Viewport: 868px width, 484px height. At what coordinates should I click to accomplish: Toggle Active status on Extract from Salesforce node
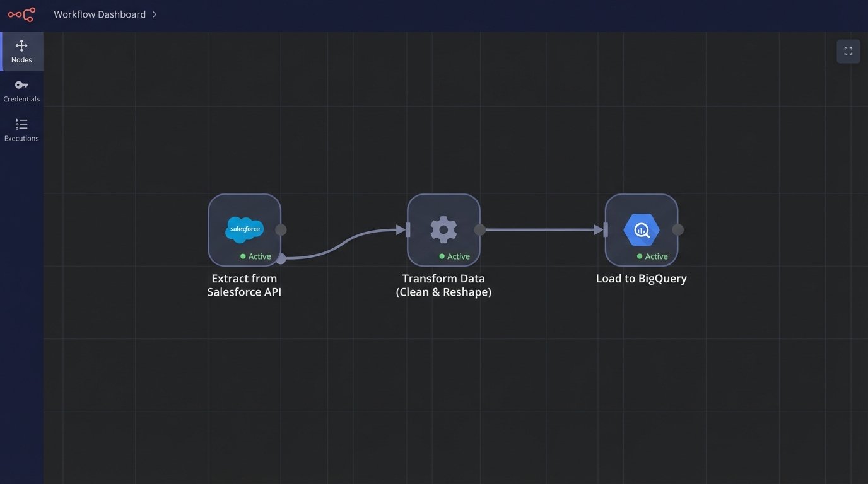pos(255,256)
